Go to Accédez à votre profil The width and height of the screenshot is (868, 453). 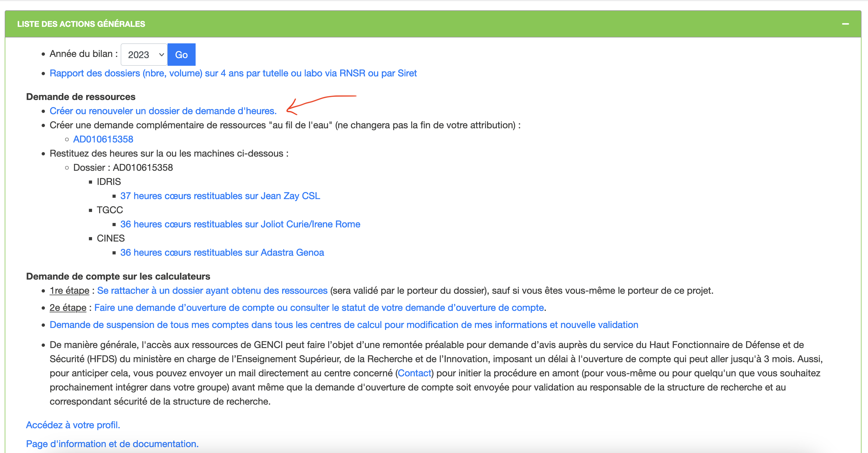[73, 425]
